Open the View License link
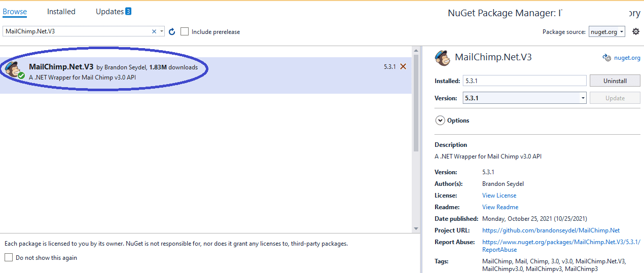Viewport: 644px width, 273px height. click(x=499, y=196)
